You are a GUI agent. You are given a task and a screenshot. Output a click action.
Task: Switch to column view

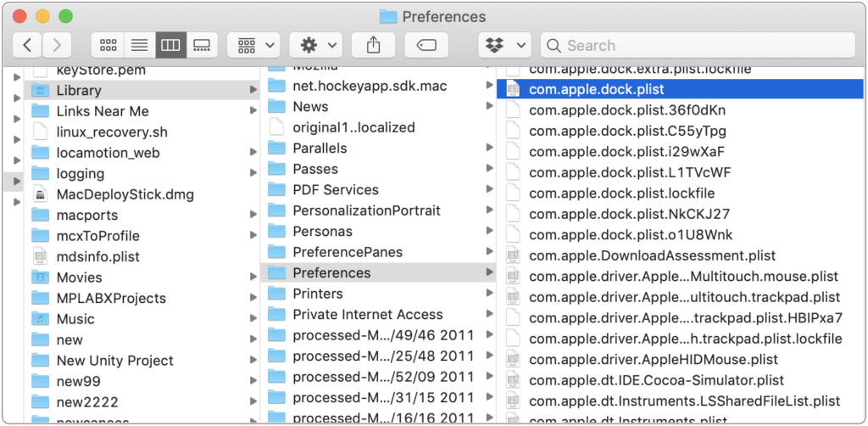click(x=170, y=46)
